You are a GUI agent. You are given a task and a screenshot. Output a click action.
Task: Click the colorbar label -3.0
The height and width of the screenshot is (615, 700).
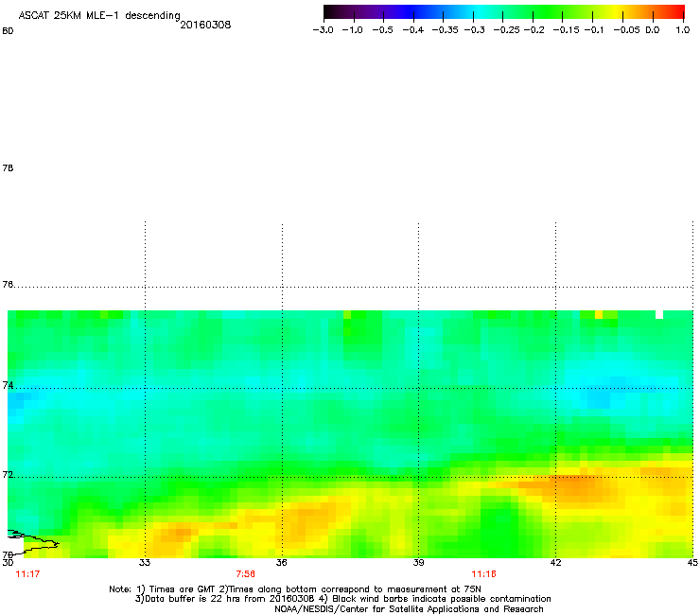[x=324, y=30]
